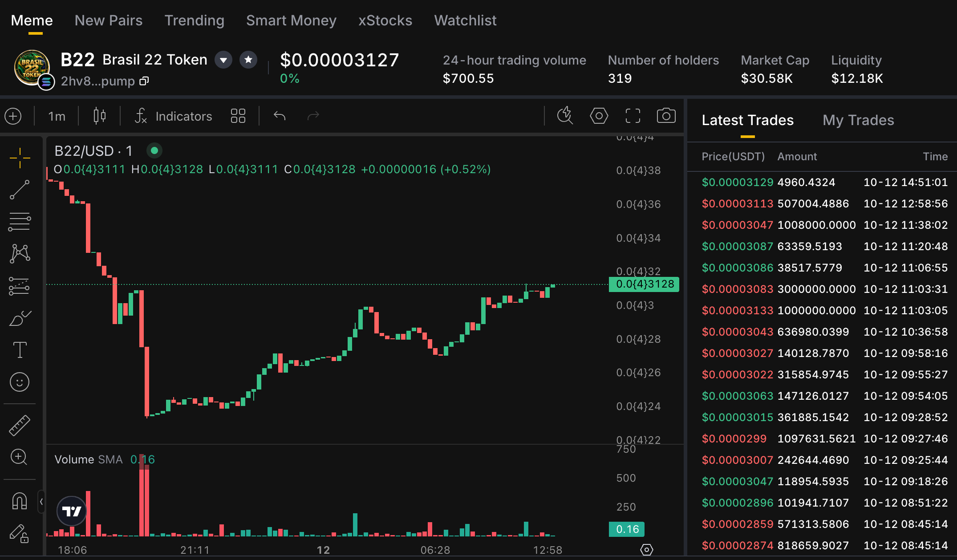
Task: Select the XABCD pattern tool
Action: click(20, 253)
